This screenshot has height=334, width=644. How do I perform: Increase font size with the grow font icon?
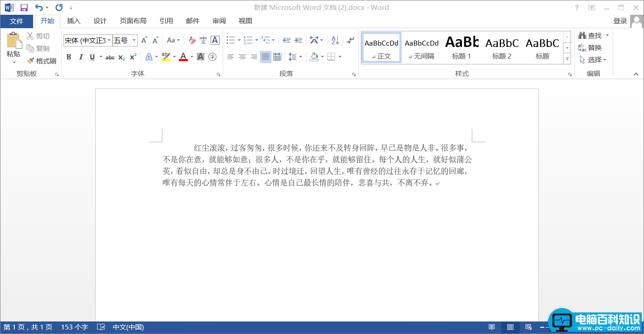point(144,40)
